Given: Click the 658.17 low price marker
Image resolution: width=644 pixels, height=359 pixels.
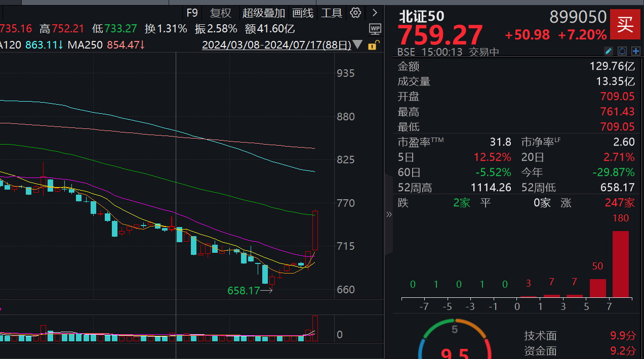Looking at the screenshot, I should coord(244,290).
